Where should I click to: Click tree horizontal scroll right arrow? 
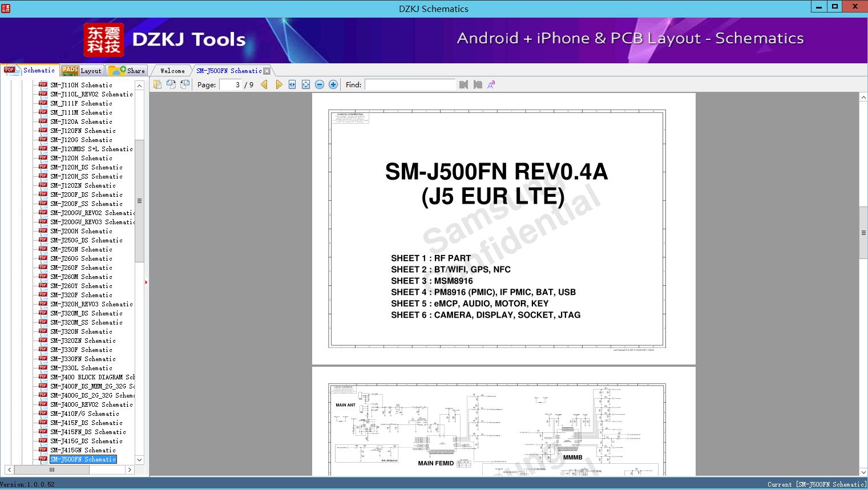tap(130, 470)
